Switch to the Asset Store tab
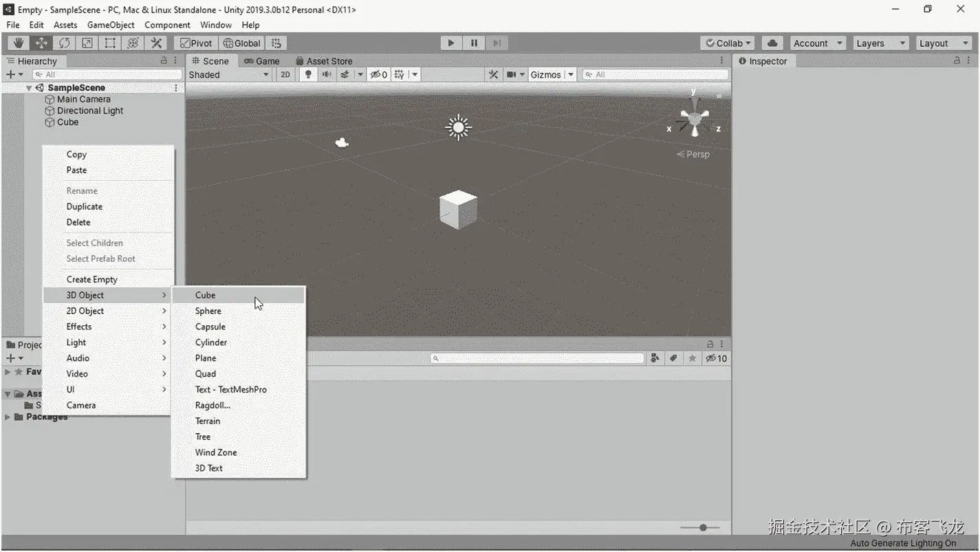 click(323, 60)
